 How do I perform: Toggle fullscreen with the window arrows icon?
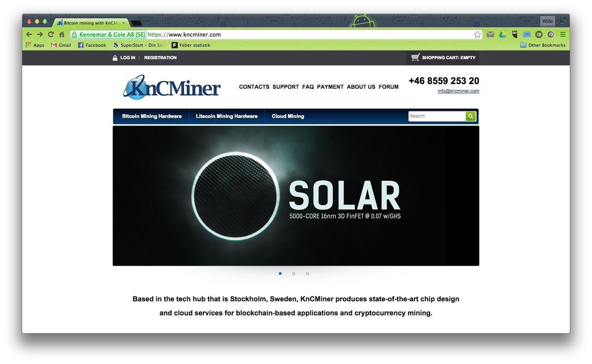563,21
